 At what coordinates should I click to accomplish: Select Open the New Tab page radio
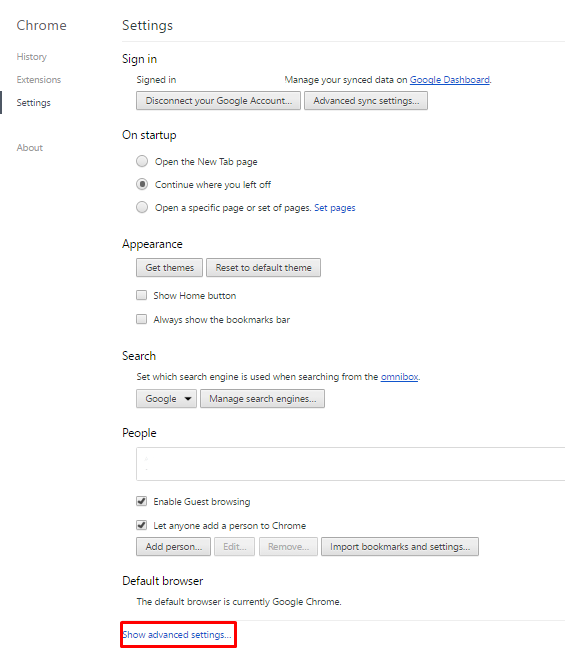(x=142, y=161)
